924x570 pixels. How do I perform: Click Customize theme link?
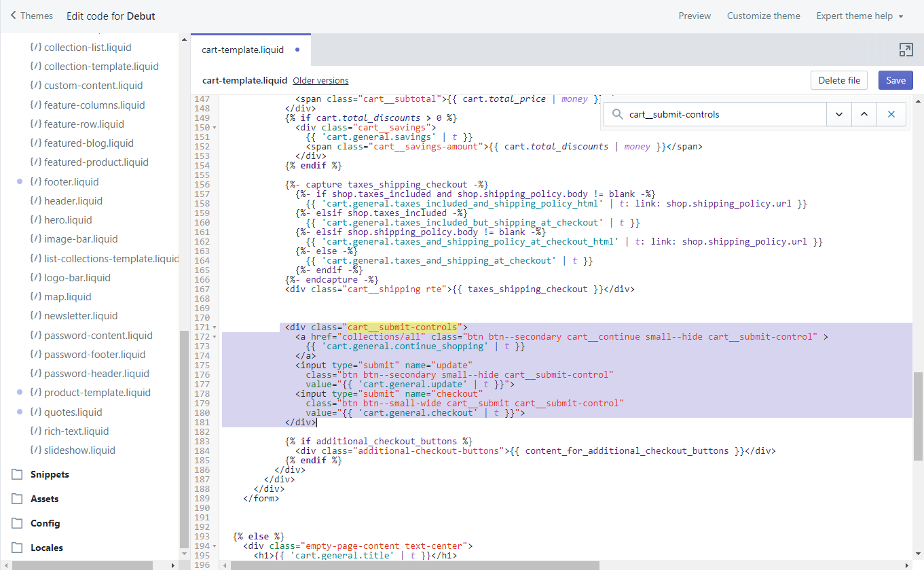[763, 16]
